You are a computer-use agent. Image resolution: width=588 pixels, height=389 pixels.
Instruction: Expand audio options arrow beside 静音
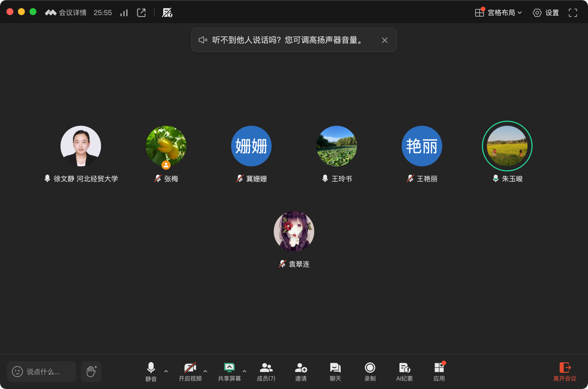tap(166, 371)
